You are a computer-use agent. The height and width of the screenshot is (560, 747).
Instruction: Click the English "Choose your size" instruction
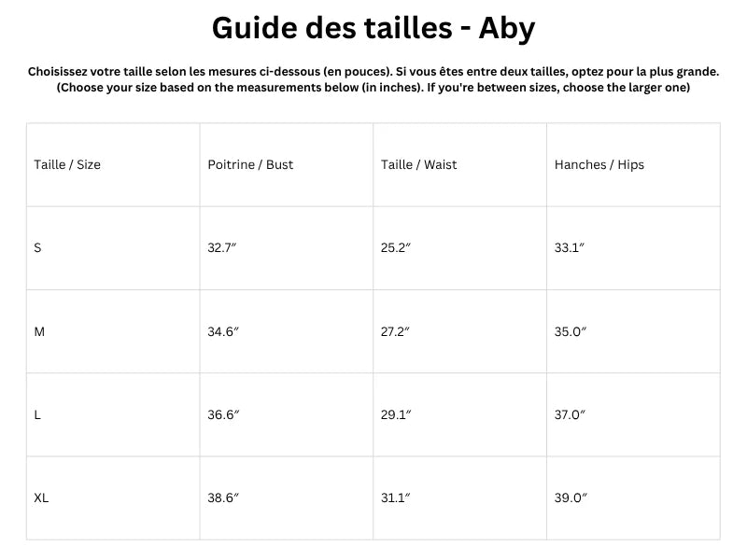pos(373,88)
